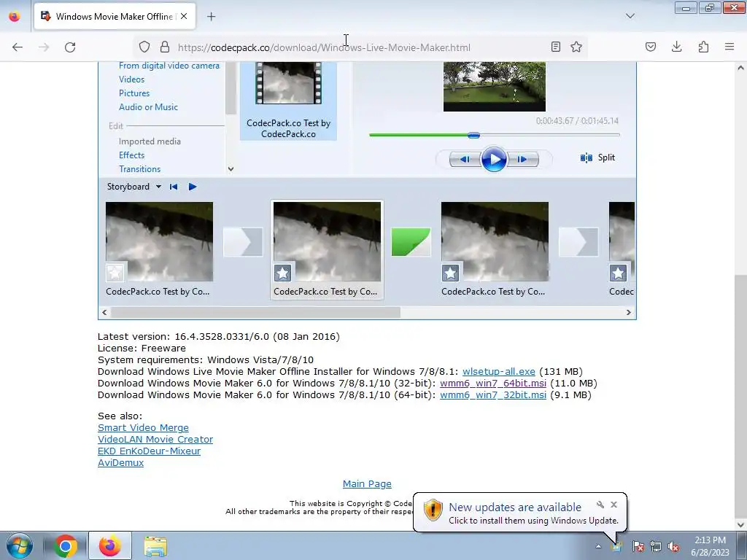The height and width of the screenshot is (560, 747).
Task: Click the video preview monitor
Action: (x=495, y=87)
